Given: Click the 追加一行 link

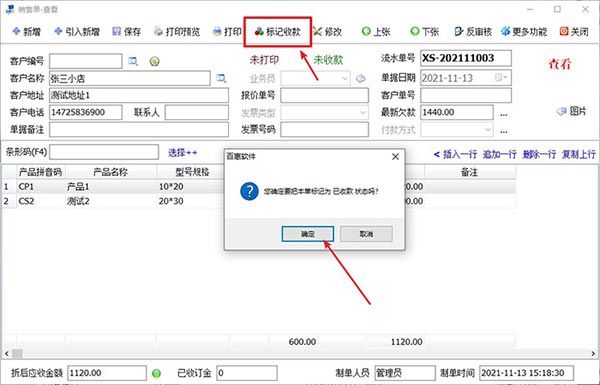Looking at the screenshot, I should pos(499,154).
